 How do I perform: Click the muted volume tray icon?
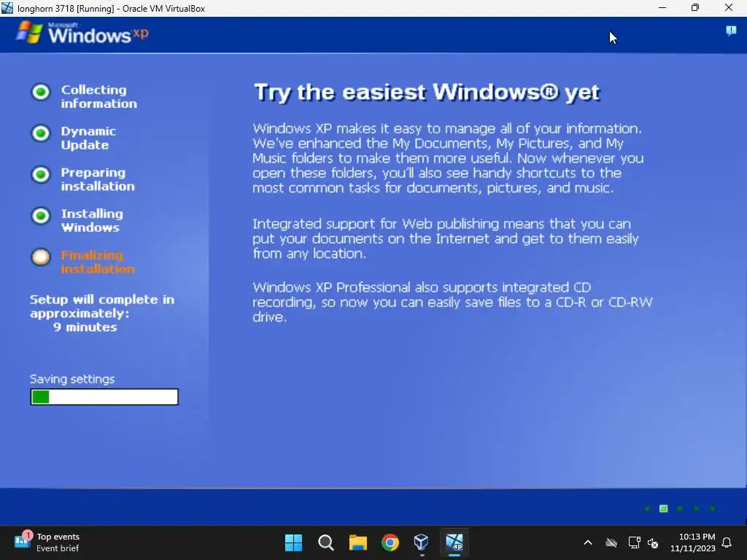(653, 542)
